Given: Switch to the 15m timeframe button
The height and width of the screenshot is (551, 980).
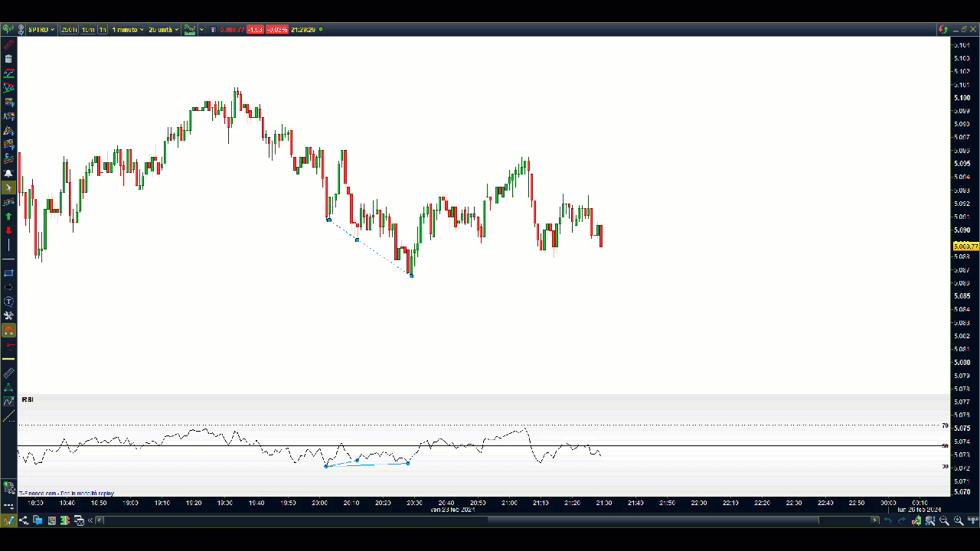Looking at the screenshot, I should point(88,30).
